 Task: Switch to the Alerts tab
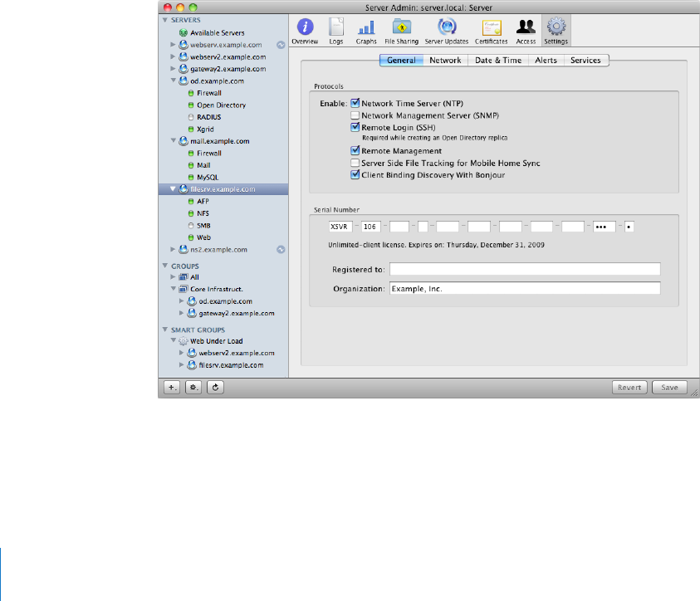(546, 61)
